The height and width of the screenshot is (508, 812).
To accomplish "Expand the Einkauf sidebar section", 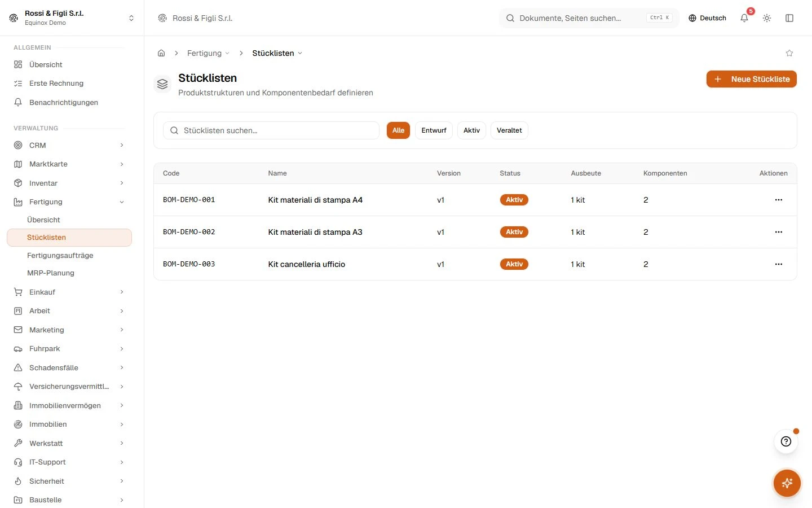I will click(69, 292).
